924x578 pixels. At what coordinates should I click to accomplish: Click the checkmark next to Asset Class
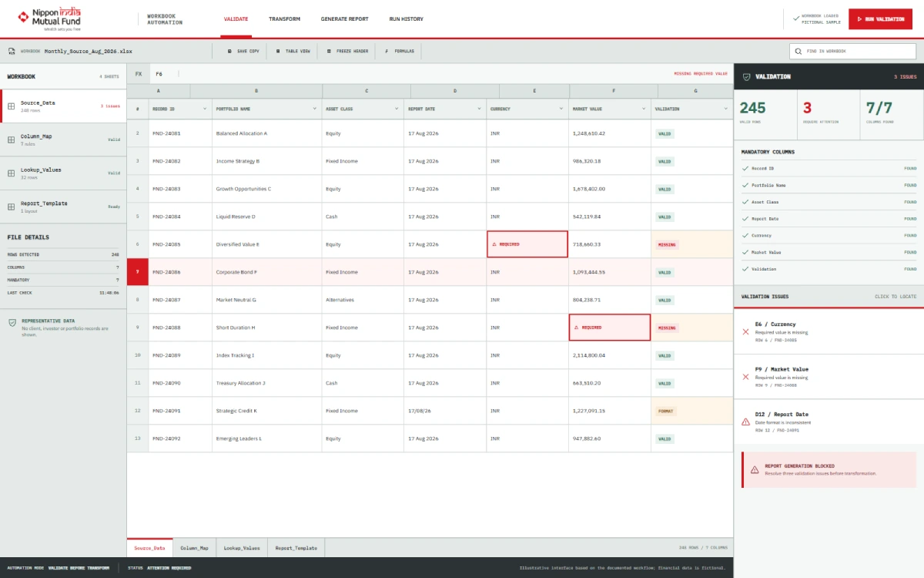tap(745, 202)
